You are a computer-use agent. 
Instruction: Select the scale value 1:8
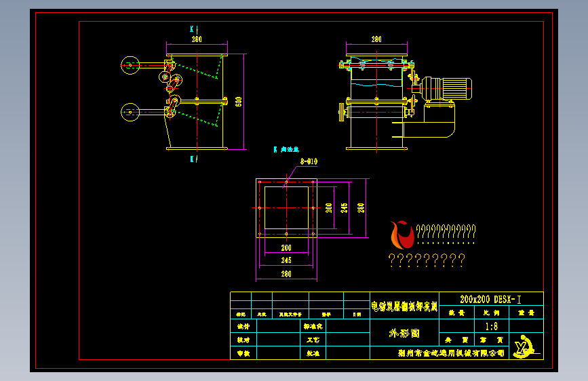[491, 326]
